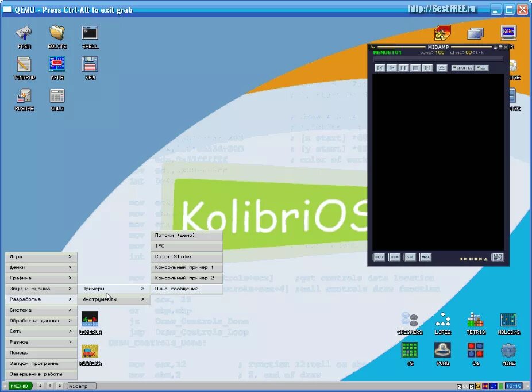Click the next track button in MIDAMP
This screenshot has width=532, height=392.
[x=427, y=68]
